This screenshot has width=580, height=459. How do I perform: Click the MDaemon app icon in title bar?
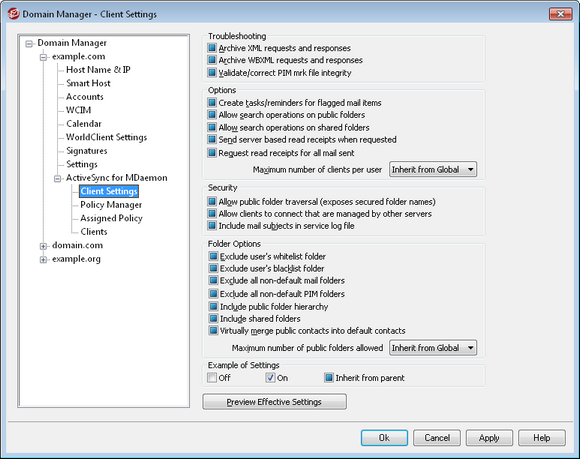[x=13, y=14]
